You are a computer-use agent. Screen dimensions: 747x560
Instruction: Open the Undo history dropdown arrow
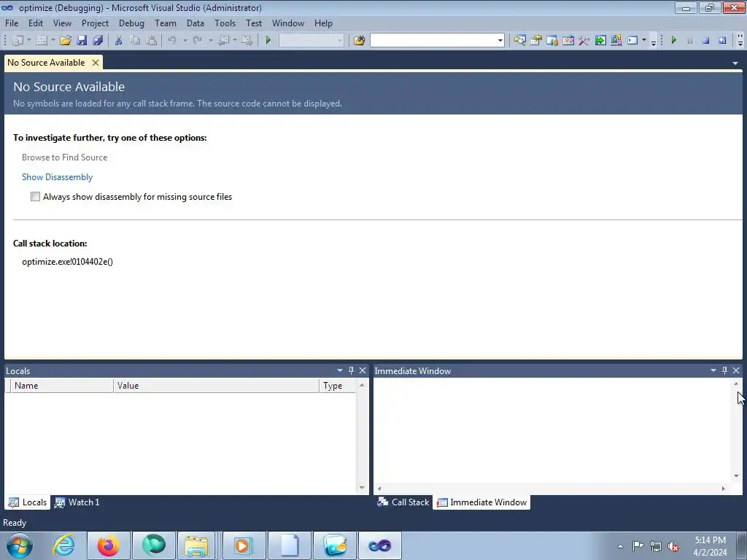tap(185, 41)
